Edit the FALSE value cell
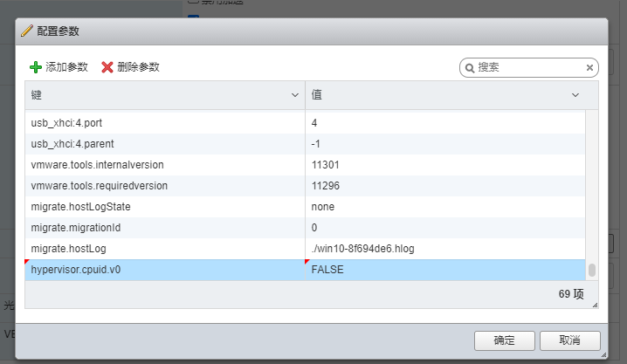Viewport: 627px width, 364px height. (x=327, y=270)
